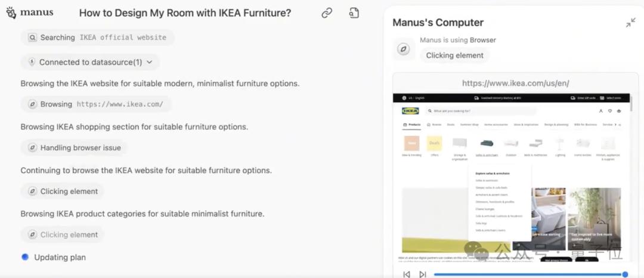The image size is (644, 278).
Task: Open the IKEA account profile icon
Action: point(600,111)
